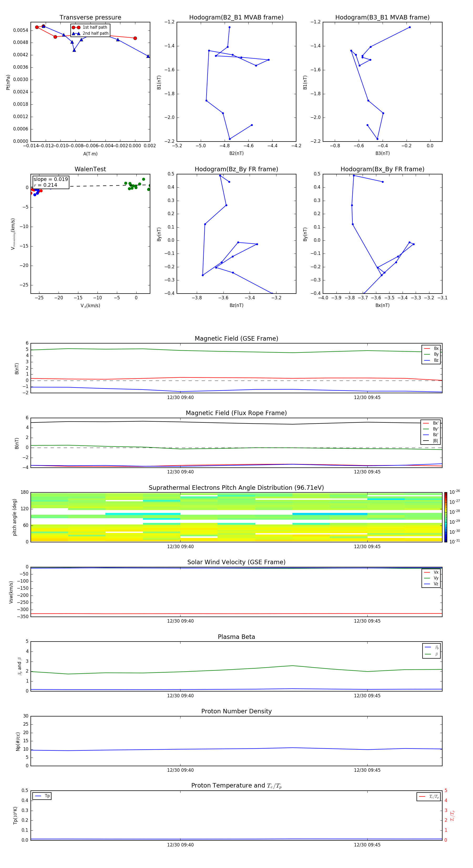Click the "Tp(10^6K)" y-axis label
The image size is (473, 868).
point(15,815)
